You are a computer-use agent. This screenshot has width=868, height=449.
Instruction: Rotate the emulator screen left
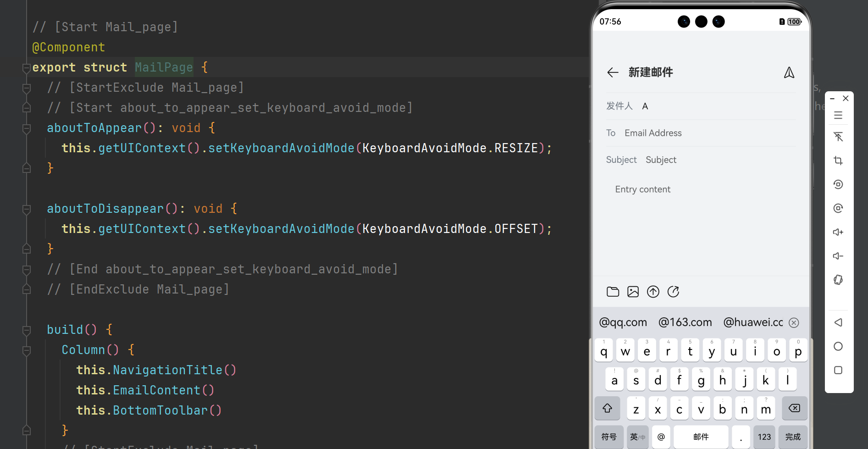[x=838, y=184]
